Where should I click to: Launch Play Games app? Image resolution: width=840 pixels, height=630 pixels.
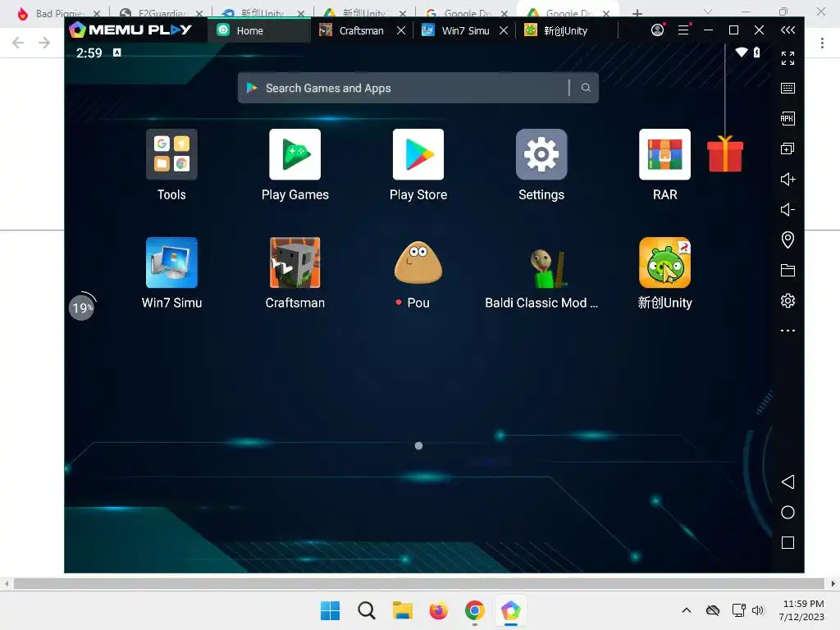point(294,154)
